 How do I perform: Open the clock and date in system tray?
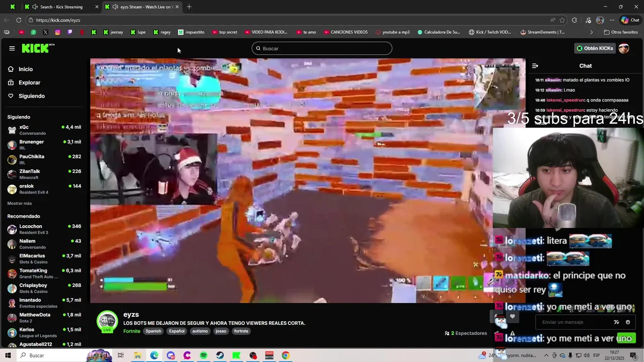(x=614, y=355)
